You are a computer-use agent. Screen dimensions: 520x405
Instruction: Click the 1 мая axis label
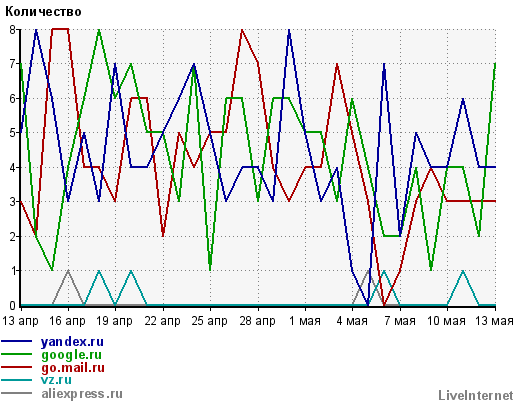click(x=305, y=321)
